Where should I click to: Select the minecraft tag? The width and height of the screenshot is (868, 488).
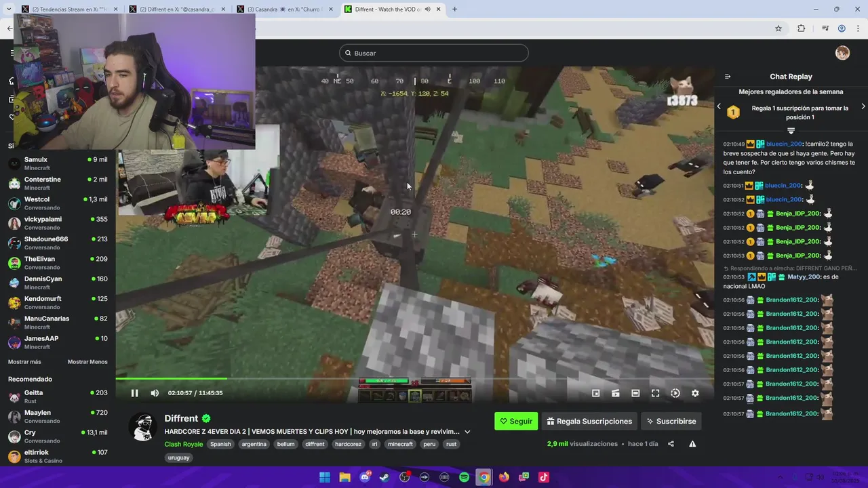click(400, 444)
